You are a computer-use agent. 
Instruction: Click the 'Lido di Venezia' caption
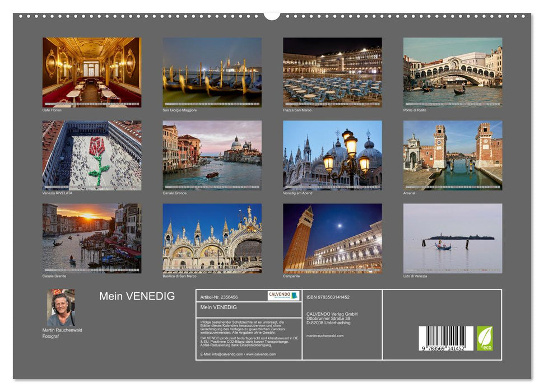[x=415, y=277]
